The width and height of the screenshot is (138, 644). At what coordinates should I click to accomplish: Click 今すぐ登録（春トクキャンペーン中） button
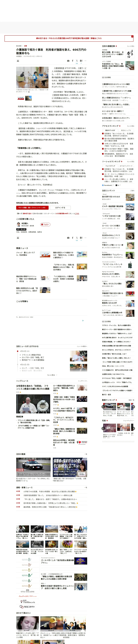(32, 207)
